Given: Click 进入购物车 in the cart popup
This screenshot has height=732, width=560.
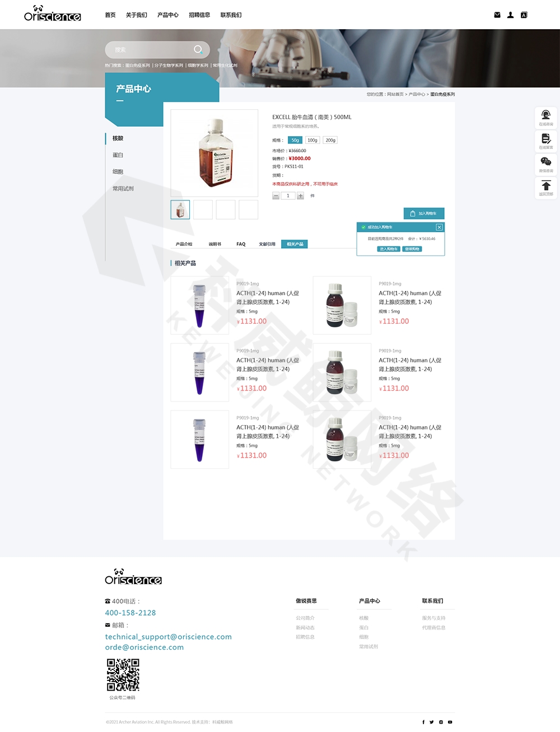Looking at the screenshot, I should coord(389,249).
